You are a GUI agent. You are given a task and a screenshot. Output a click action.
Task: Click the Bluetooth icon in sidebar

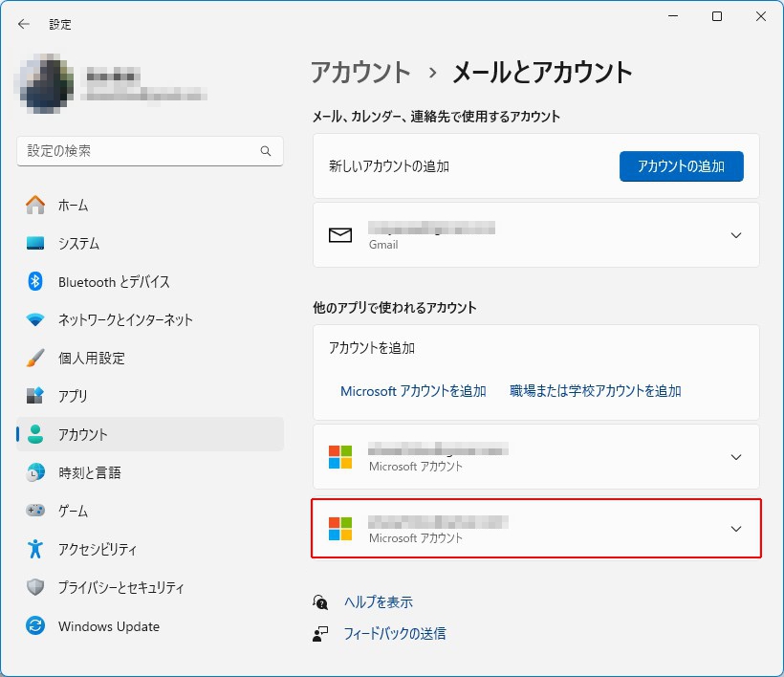(x=35, y=281)
